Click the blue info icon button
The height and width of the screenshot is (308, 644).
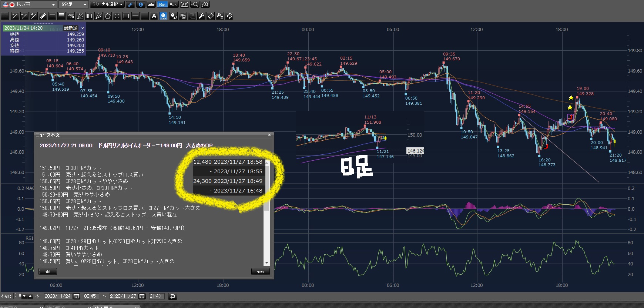pos(141,4)
